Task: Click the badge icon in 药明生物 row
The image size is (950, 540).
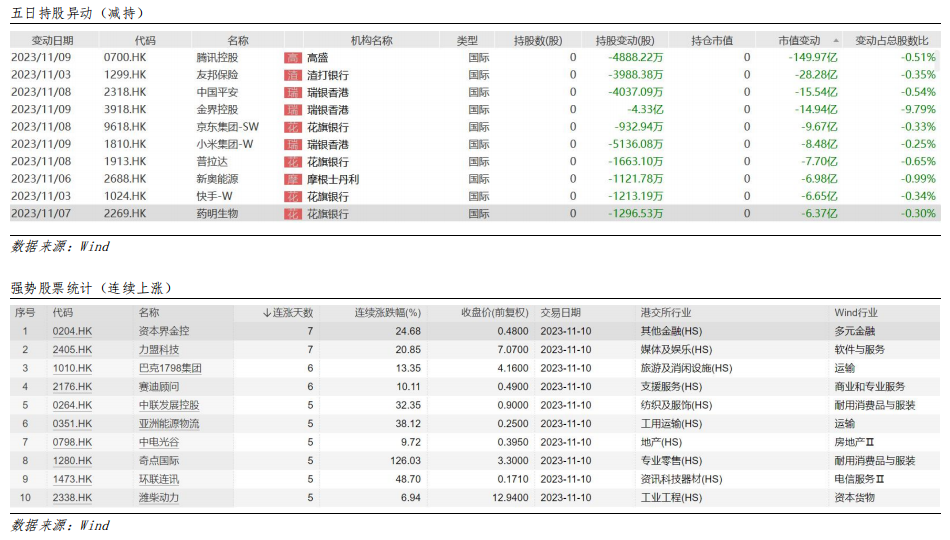Action: (293, 215)
